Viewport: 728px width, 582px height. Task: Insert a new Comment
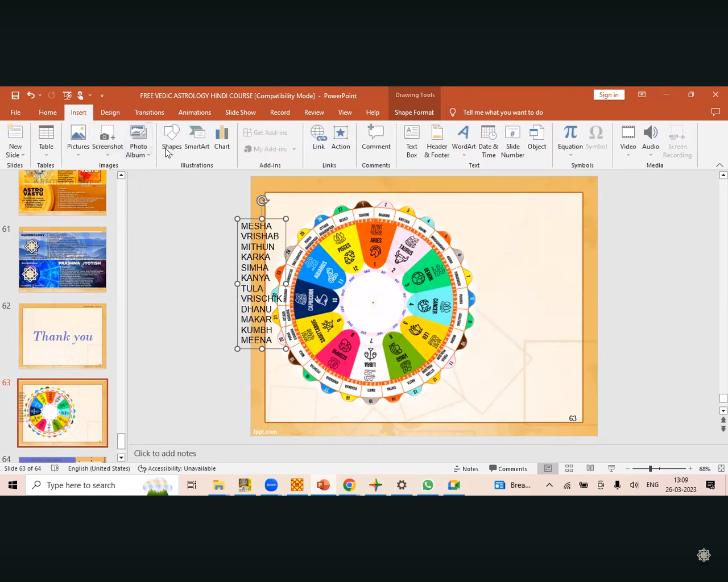(x=376, y=138)
